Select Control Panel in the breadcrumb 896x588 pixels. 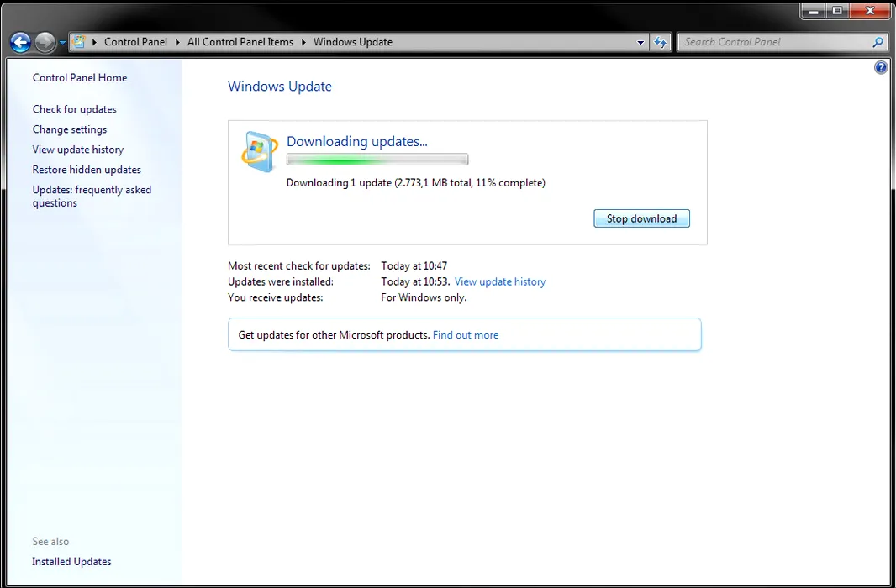(135, 42)
